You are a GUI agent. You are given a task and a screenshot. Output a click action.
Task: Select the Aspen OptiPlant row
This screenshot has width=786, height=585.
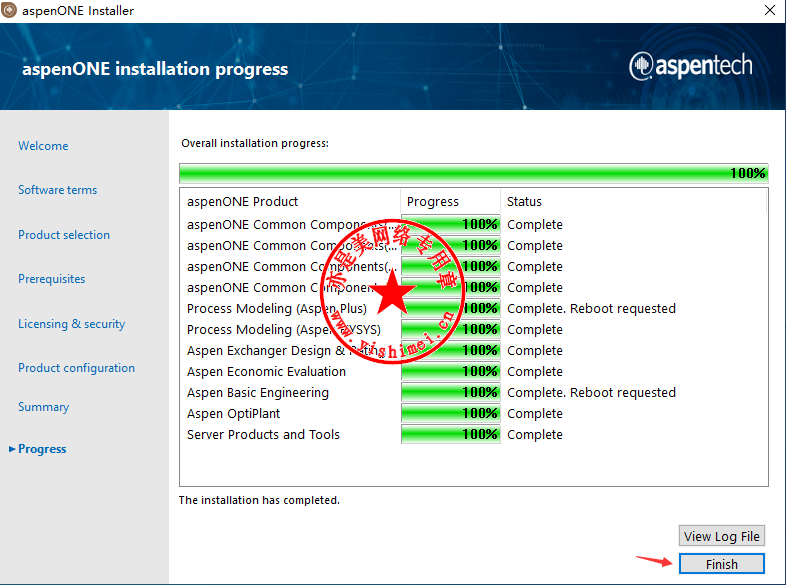(474, 414)
